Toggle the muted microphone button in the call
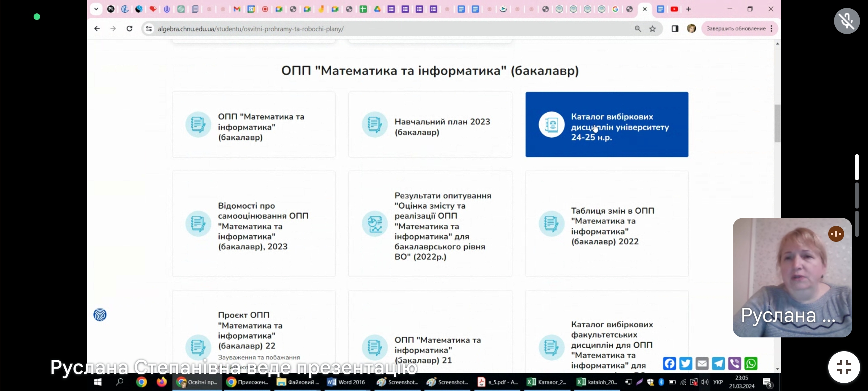This screenshot has height=391, width=868. point(847,21)
